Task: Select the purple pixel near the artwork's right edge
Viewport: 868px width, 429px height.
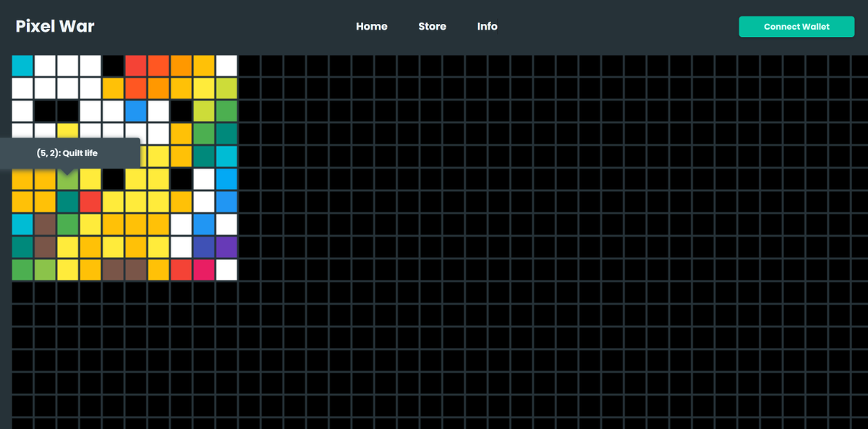Action: pos(225,247)
